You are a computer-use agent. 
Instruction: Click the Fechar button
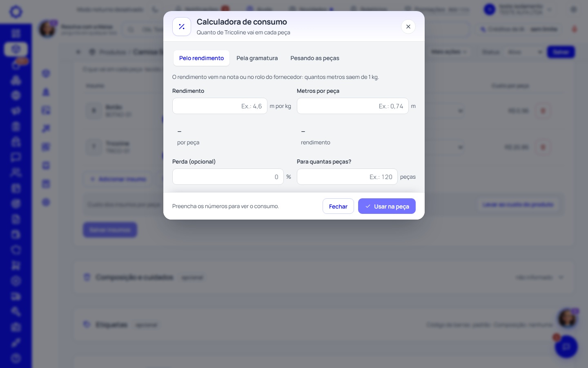(x=338, y=206)
